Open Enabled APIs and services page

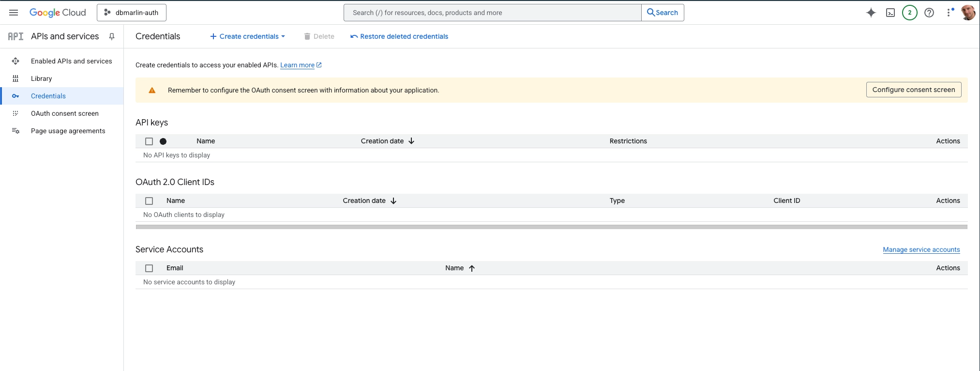point(71,61)
